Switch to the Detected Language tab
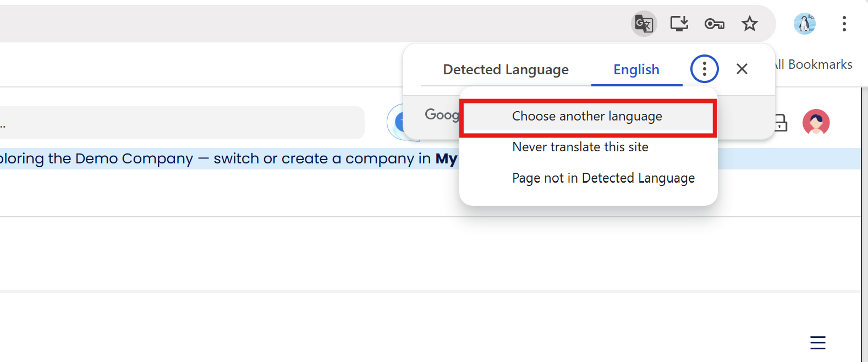 506,70
